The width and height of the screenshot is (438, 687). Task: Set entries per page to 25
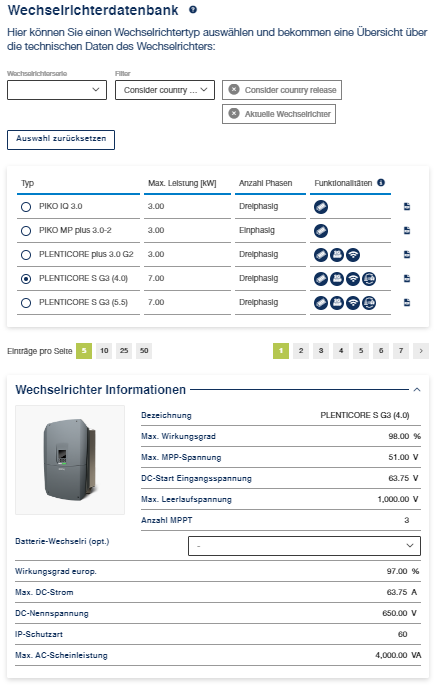[x=124, y=351]
